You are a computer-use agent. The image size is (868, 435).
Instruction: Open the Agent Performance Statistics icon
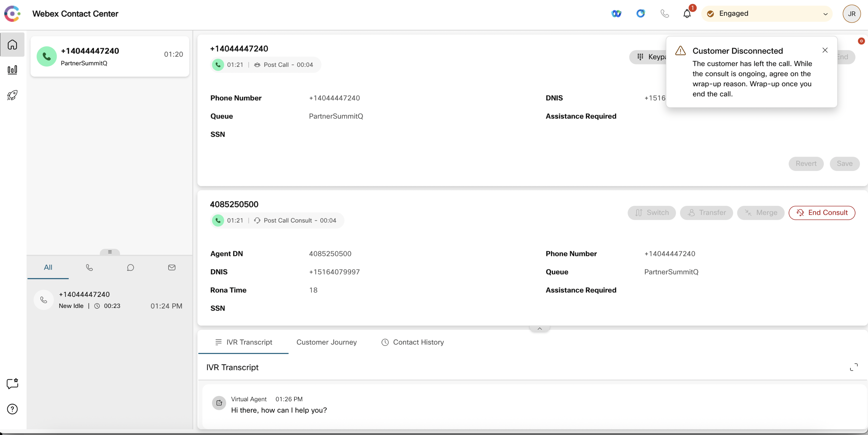(13, 70)
